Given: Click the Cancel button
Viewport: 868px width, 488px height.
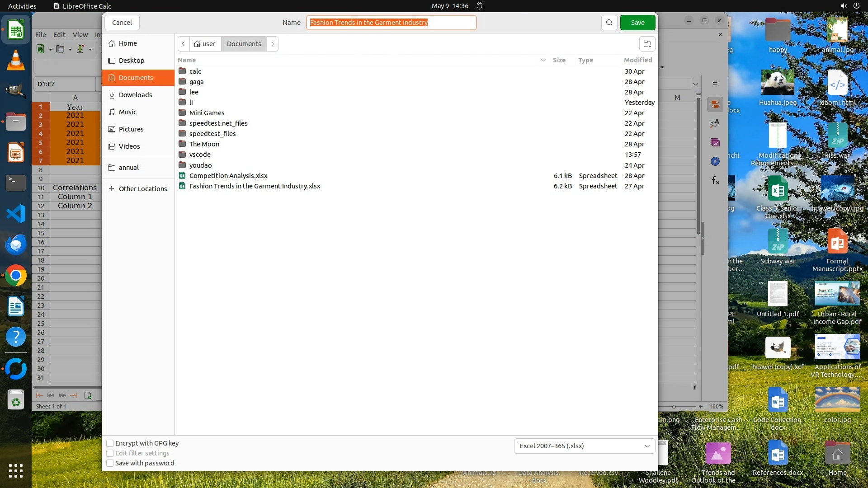Looking at the screenshot, I should [122, 23].
